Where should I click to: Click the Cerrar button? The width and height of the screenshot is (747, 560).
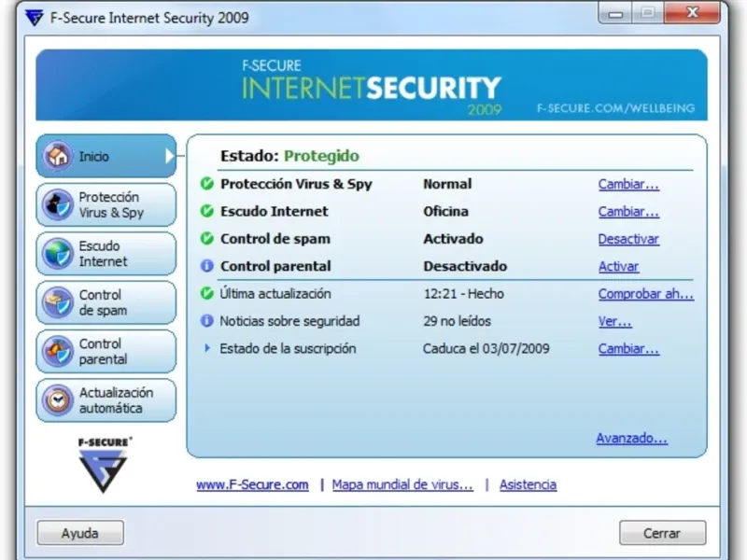tap(662, 533)
